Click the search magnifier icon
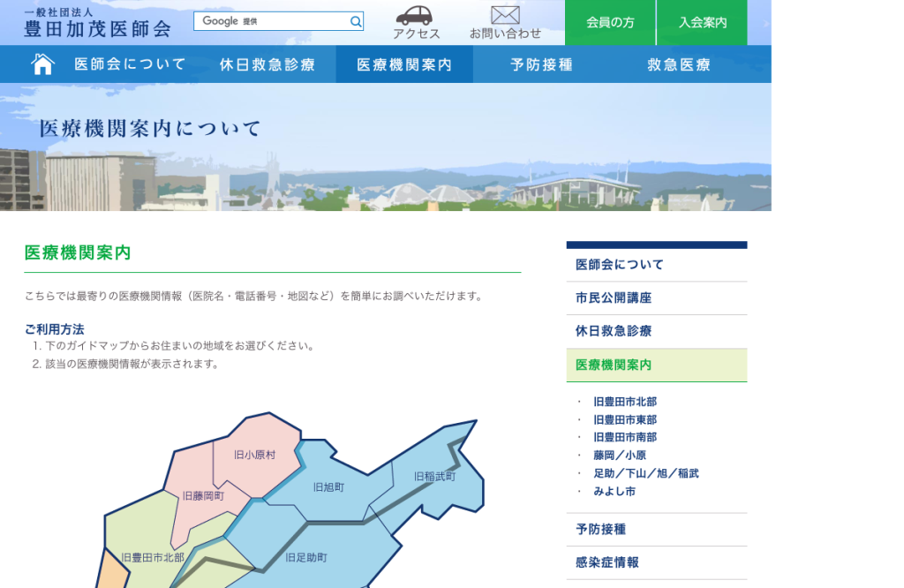The height and width of the screenshot is (588, 904). pos(356,22)
